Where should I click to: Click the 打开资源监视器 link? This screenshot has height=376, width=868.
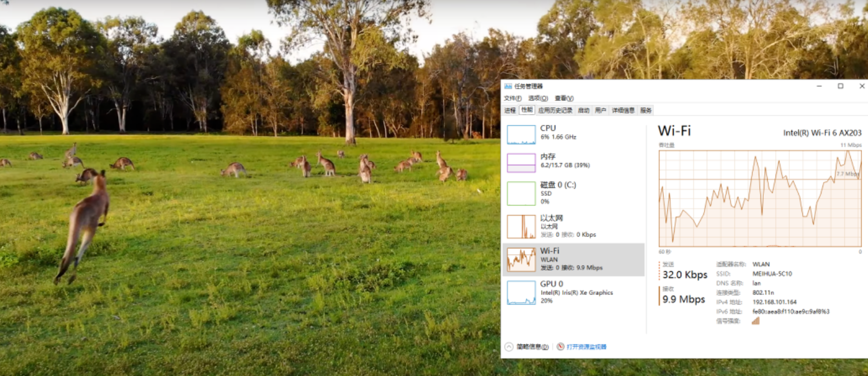click(x=586, y=347)
